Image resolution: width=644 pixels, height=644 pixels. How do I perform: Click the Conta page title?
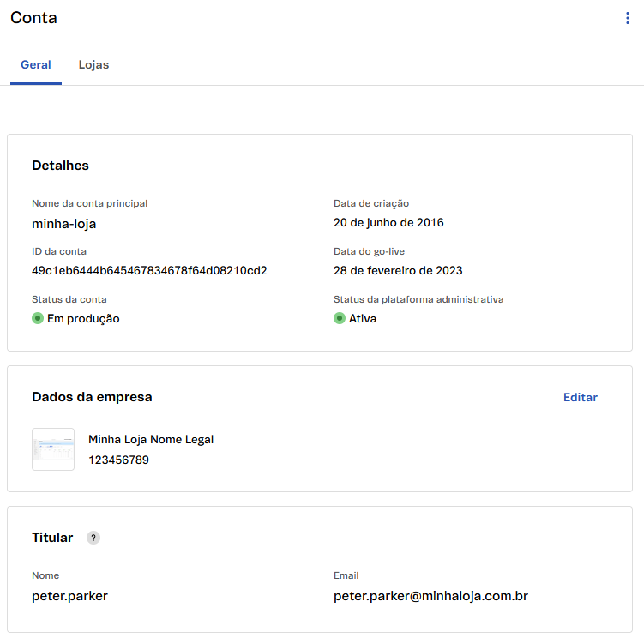tap(34, 18)
